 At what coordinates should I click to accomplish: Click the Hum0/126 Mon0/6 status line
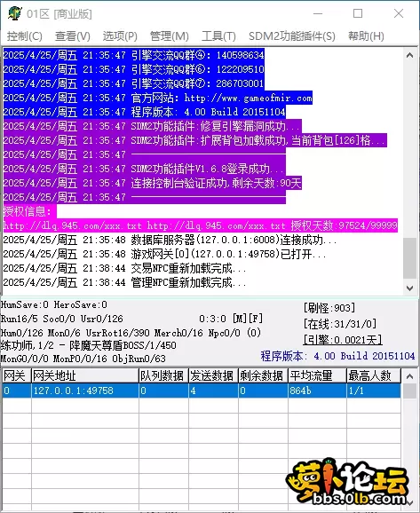click(131, 333)
